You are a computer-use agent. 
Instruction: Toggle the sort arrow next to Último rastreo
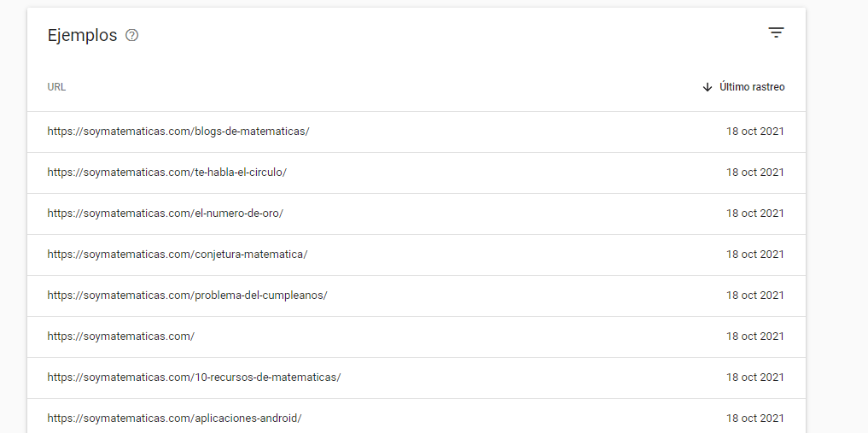(x=707, y=87)
